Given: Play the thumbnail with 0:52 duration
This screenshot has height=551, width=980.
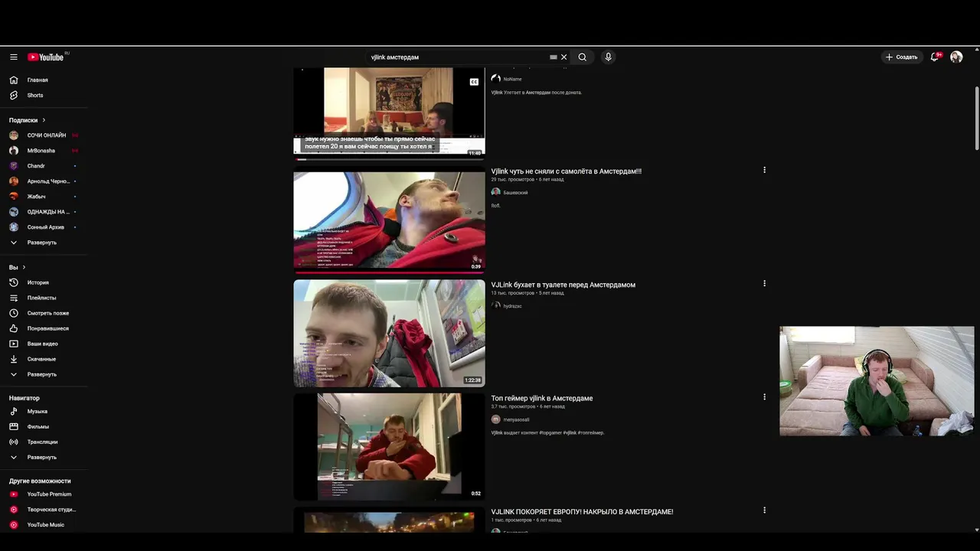Looking at the screenshot, I should tap(389, 446).
